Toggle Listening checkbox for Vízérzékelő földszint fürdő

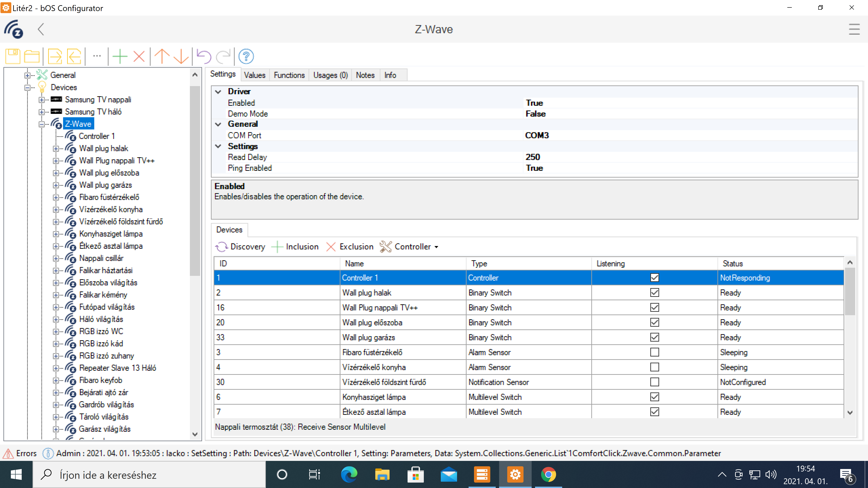pyautogui.click(x=654, y=382)
